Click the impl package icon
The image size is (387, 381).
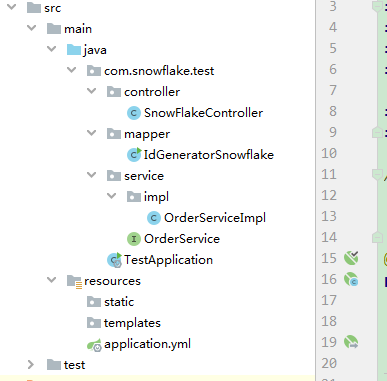coord(134,197)
